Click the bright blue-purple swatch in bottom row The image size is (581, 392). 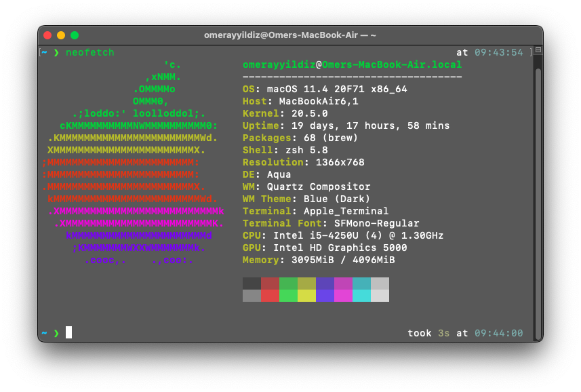pos(325,296)
